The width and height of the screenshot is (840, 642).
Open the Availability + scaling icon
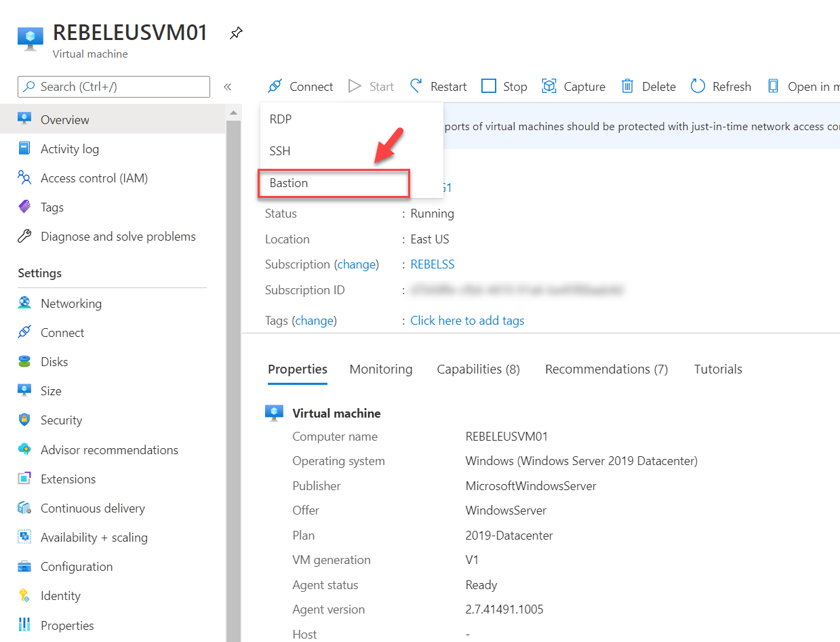click(x=24, y=537)
